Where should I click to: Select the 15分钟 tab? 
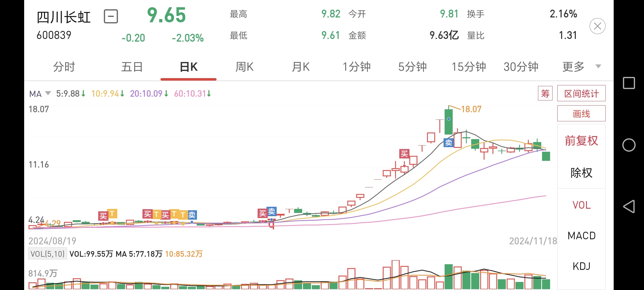tap(469, 67)
